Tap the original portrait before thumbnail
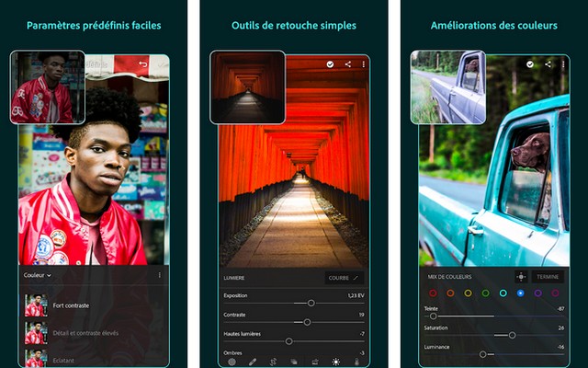This screenshot has width=588, height=368. click(48, 87)
